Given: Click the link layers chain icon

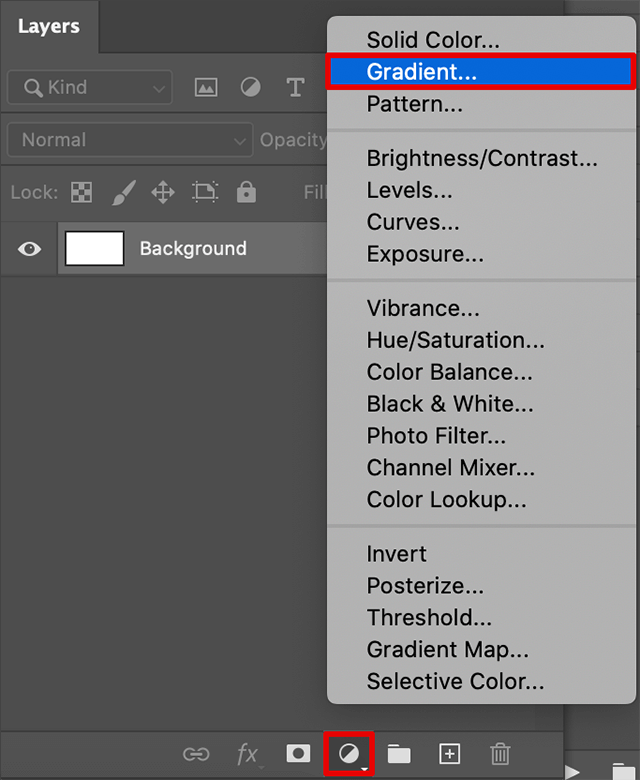Looking at the screenshot, I should [x=196, y=753].
